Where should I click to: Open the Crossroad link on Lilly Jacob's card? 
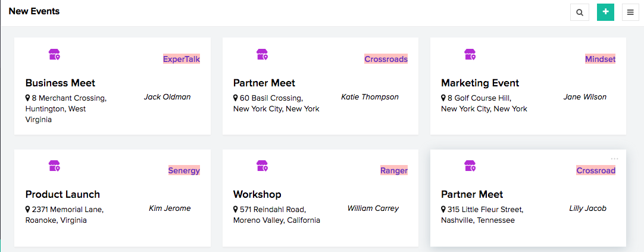[x=596, y=170]
